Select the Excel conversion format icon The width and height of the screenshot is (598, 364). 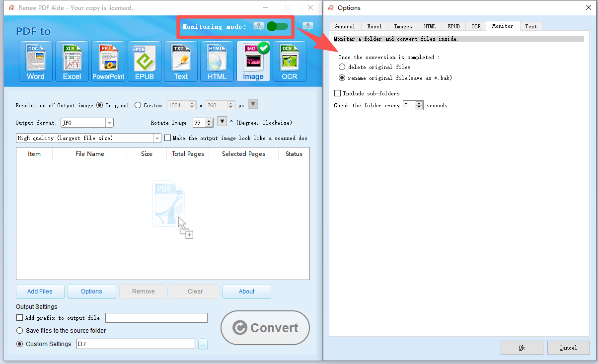tap(72, 61)
